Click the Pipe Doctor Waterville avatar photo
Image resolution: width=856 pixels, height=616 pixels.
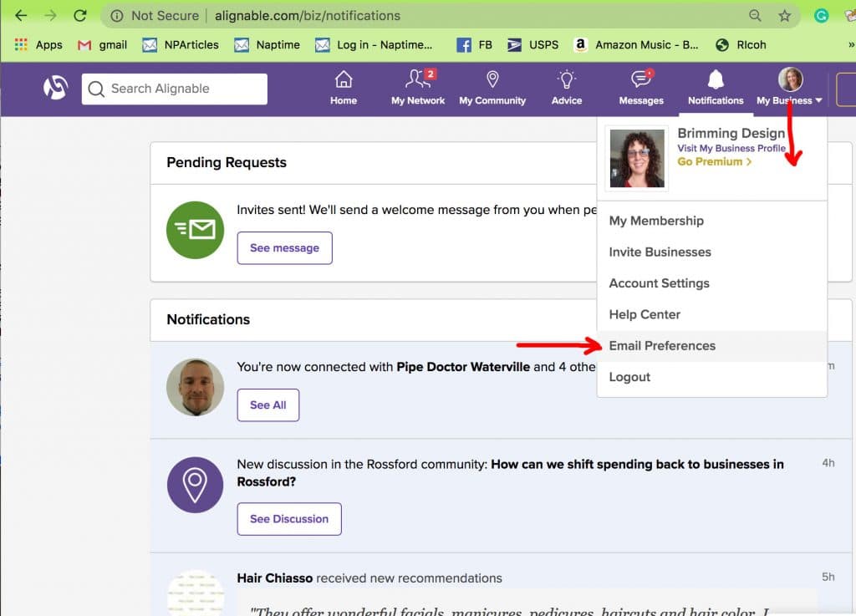coord(196,387)
